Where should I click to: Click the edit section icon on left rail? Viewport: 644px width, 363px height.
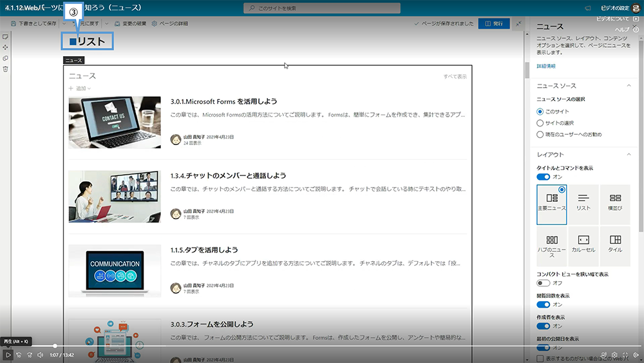(5, 37)
